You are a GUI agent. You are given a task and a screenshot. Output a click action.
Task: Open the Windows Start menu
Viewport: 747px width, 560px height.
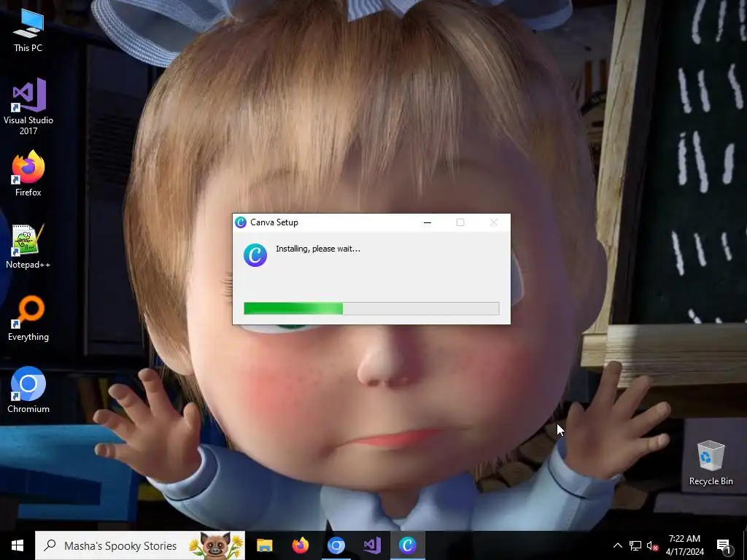(18, 545)
